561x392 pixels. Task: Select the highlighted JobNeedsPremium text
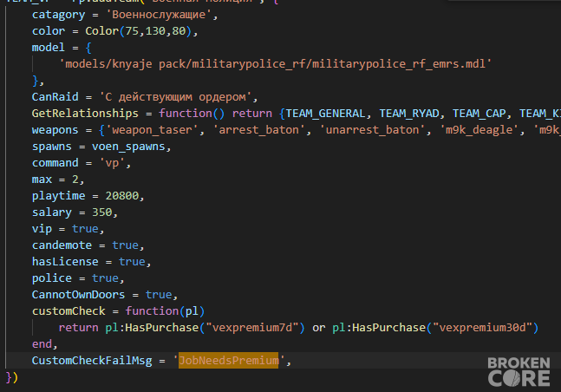click(228, 360)
